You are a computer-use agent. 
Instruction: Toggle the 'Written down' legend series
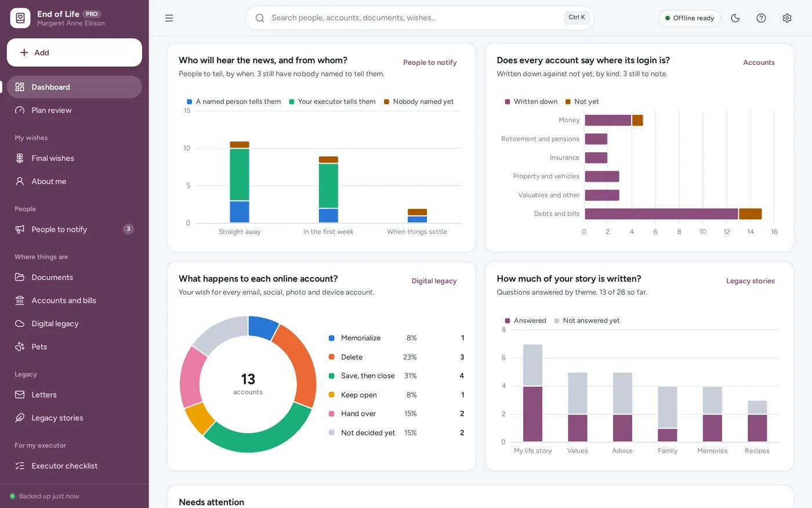point(531,102)
